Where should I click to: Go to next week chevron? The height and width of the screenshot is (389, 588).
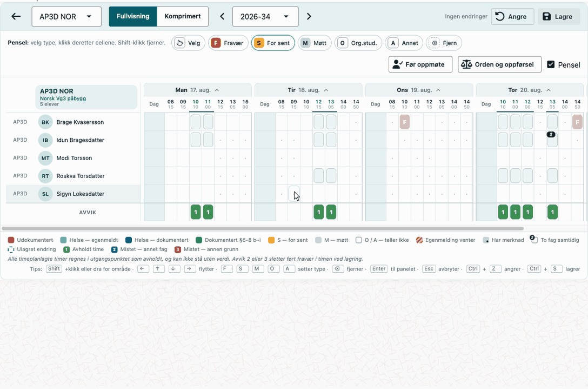[x=309, y=17]
